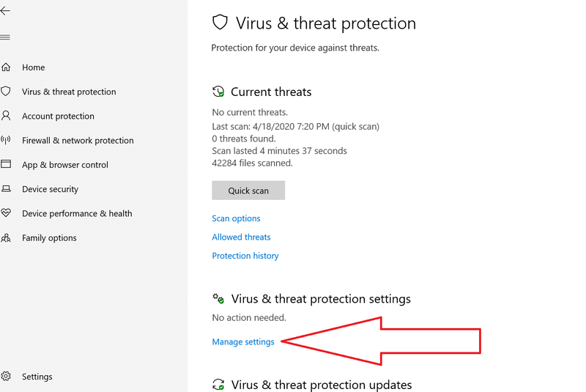Open the Scan options link
This screenshot has width=586, height=392.
236,218
